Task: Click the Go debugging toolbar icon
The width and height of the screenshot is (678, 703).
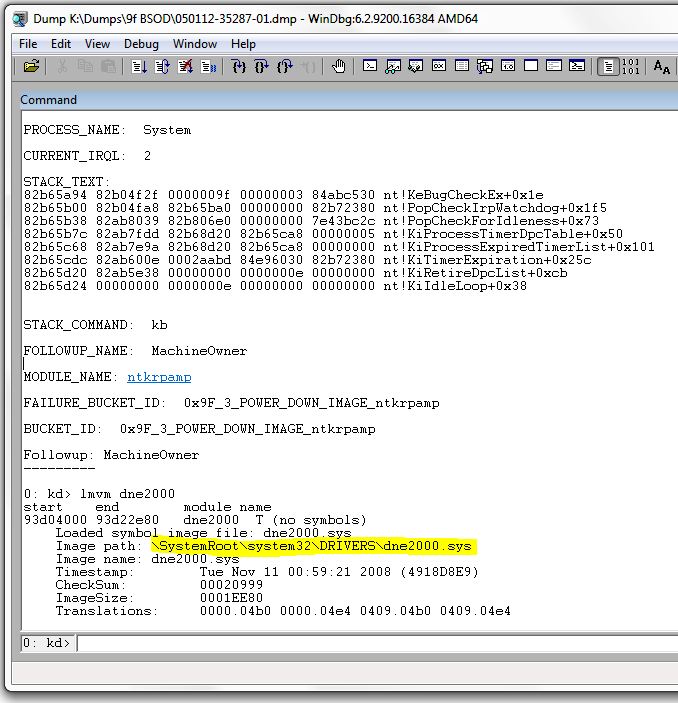Action: click(x=139, y=67)
